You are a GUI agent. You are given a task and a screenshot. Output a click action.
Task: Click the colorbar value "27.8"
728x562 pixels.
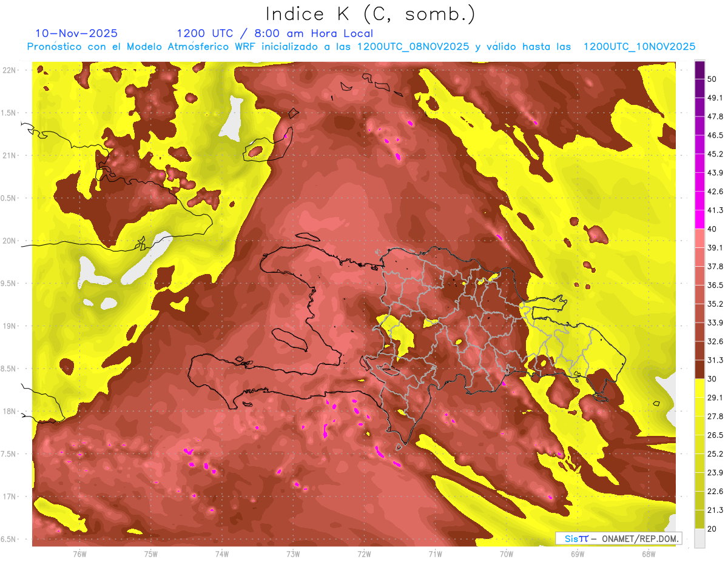(x=715, y=416)
